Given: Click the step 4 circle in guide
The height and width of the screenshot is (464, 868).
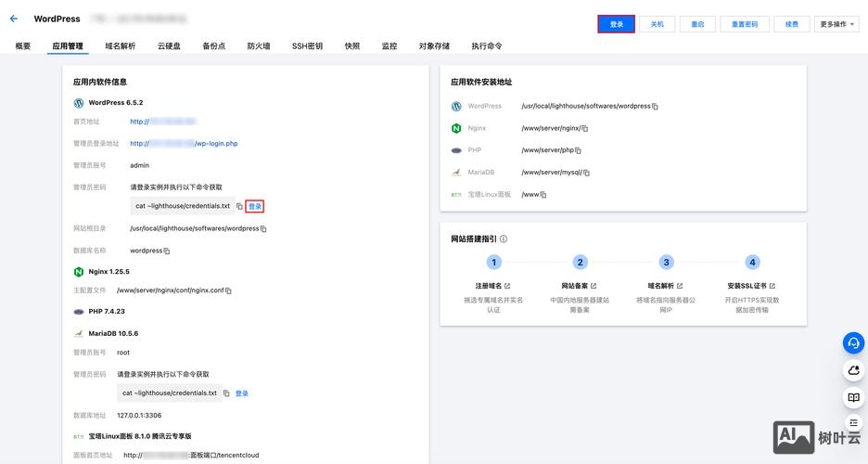Looking at the screenshot, I should [x=752, y=263].
